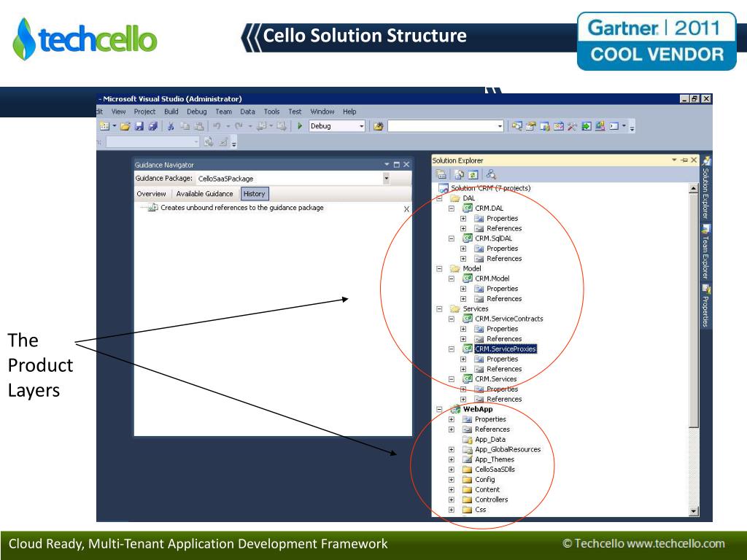This screenshot has width=747, height=560.
Task: Expand the CelloSaaSDlls folder
Action: tap(451, 469)
